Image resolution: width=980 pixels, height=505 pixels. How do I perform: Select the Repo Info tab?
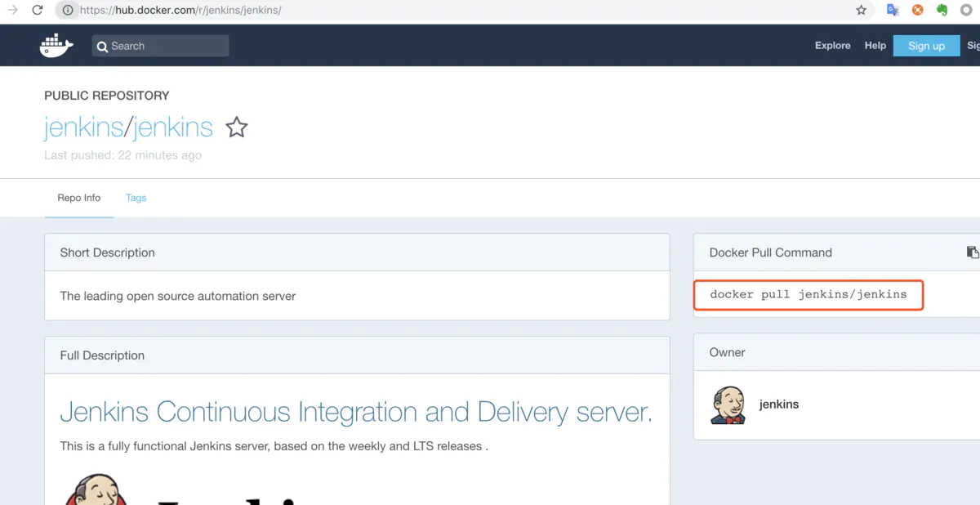pyautogui.click(x=79, y=198)
